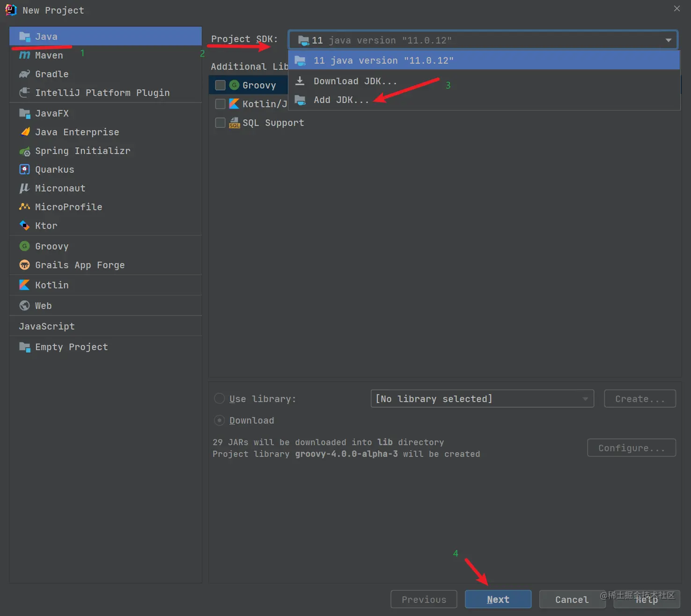Choose 11 java version "11.0.12" from list
This screenshot has width=691, height=616.
coord(484,60)
